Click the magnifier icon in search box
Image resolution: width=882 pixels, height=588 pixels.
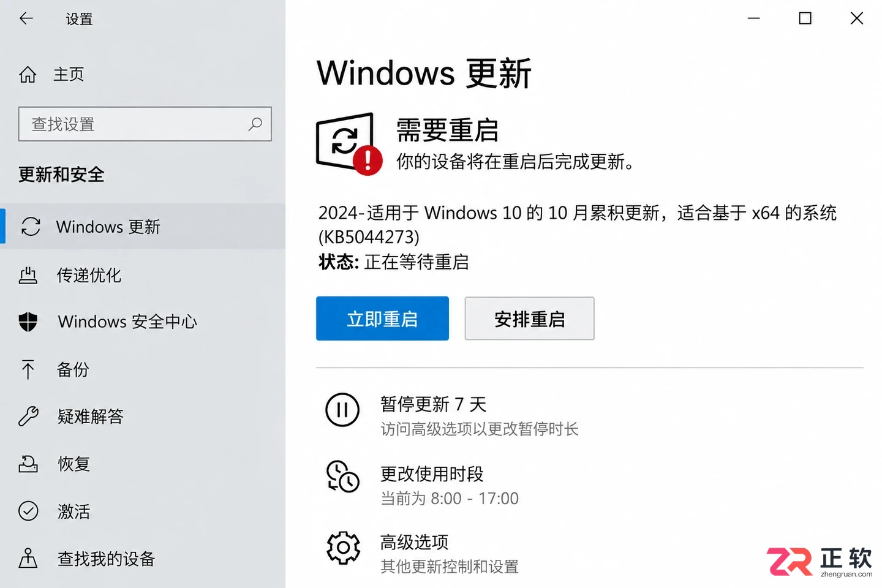(x=255, y=124)
